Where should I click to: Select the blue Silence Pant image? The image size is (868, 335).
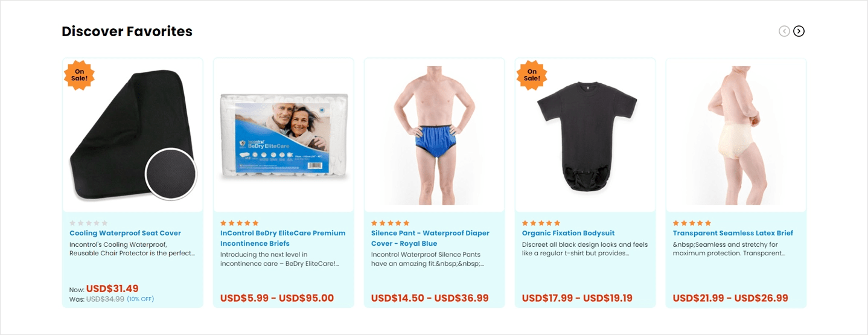point(435,135)
